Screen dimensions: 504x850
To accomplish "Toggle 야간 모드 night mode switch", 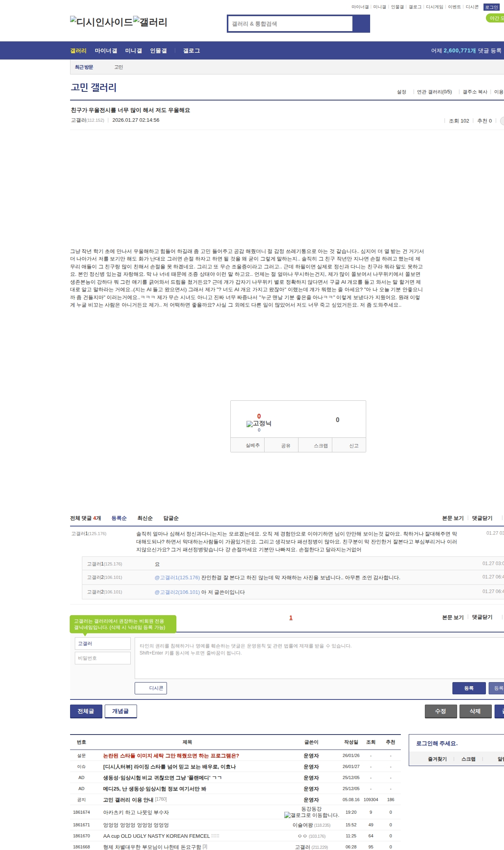I will pyautogui.click(x=495, y=18).
